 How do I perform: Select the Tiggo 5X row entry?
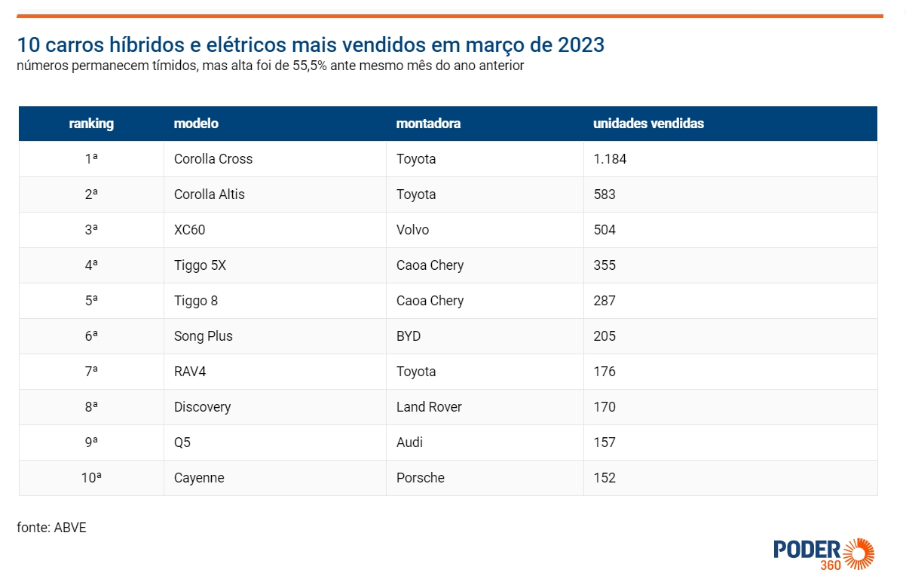[x=448, y=265]
